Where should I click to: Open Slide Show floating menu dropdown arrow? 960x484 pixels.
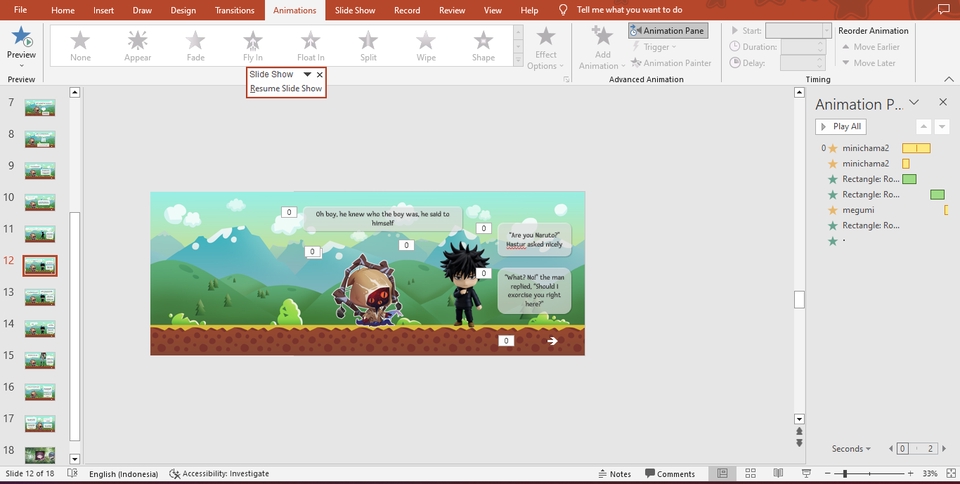point(307,74)
